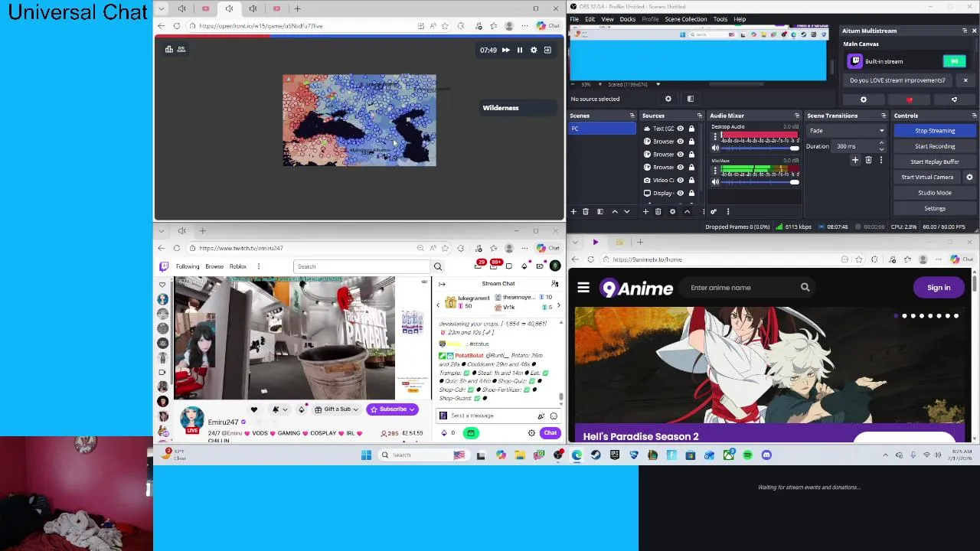
Task: Open OBS Tools menu
Action: pos(720,19)
